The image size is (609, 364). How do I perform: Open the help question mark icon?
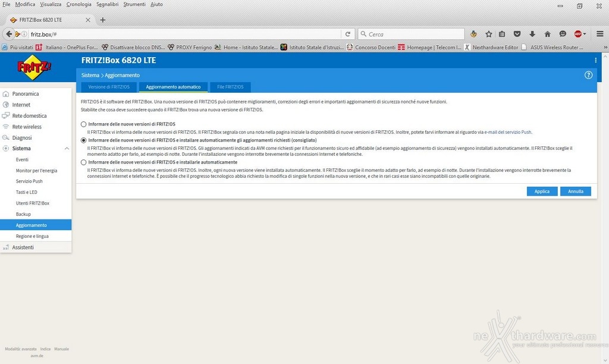pyautogui.click(x=588, y=75)
